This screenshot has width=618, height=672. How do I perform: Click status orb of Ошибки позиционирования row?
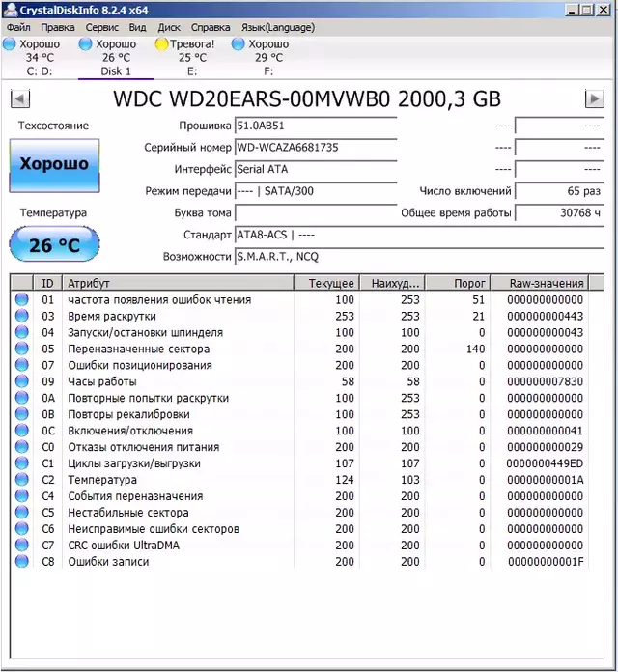pyautogui.click(x=22, y=365)
